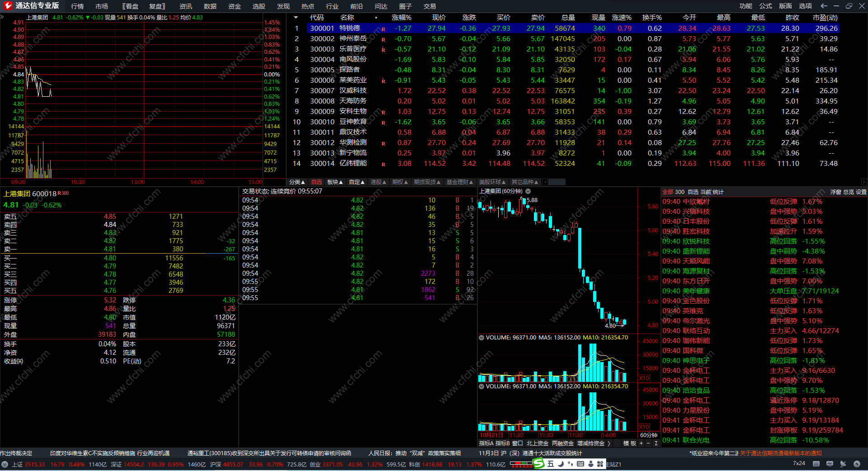Sort the table by 涨幅% column header
Screen dimensions: 868x471
tap(401, 18)
